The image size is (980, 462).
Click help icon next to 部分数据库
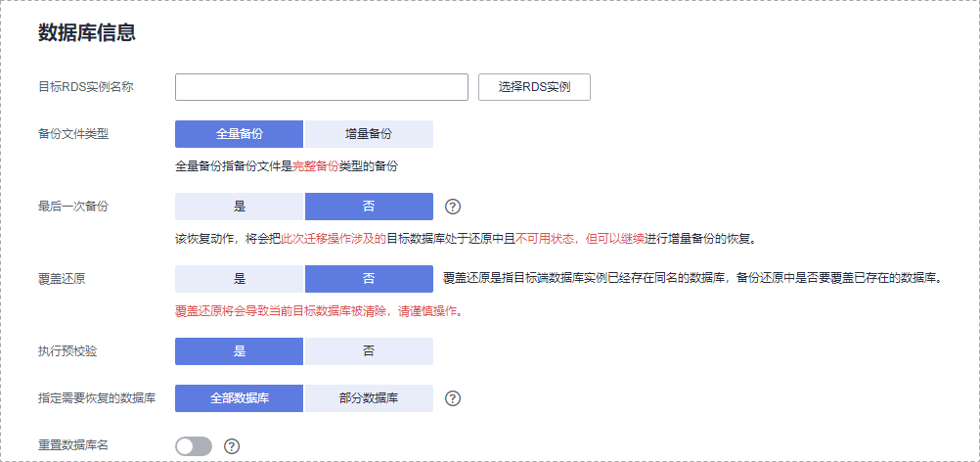(x=453, y=398)
